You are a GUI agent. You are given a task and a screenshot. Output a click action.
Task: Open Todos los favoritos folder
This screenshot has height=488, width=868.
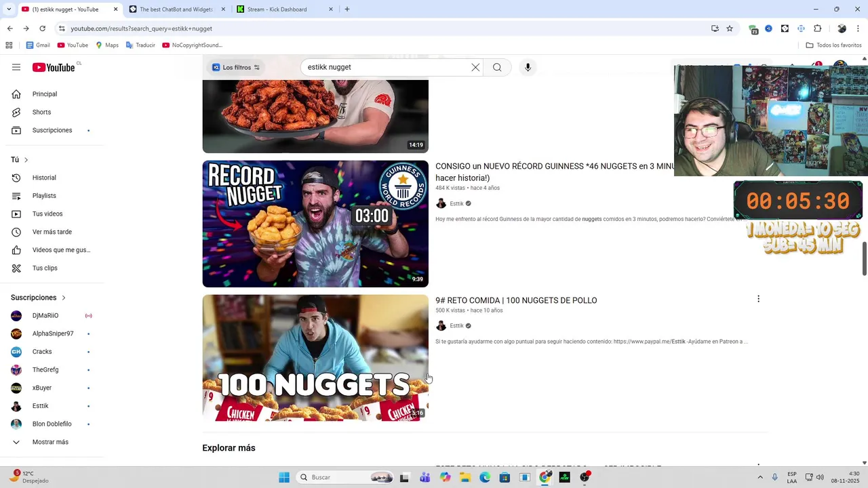tap(834, 45)
